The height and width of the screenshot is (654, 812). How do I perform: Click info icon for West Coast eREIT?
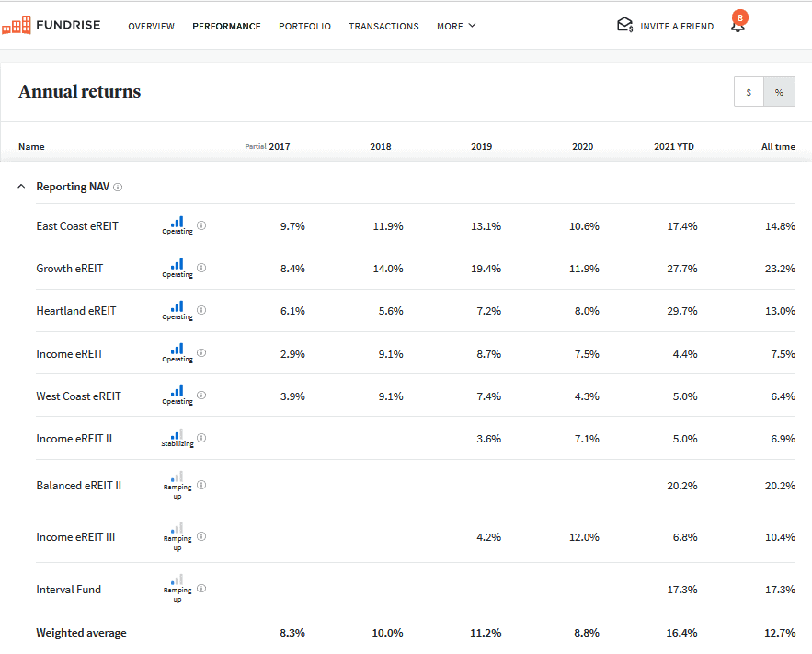point(201,396)
